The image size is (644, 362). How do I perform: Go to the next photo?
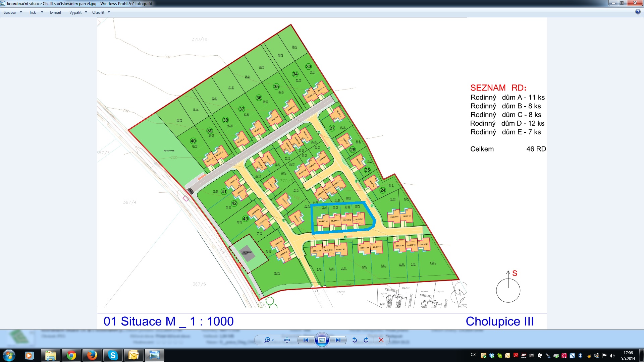tap(338, 340)
